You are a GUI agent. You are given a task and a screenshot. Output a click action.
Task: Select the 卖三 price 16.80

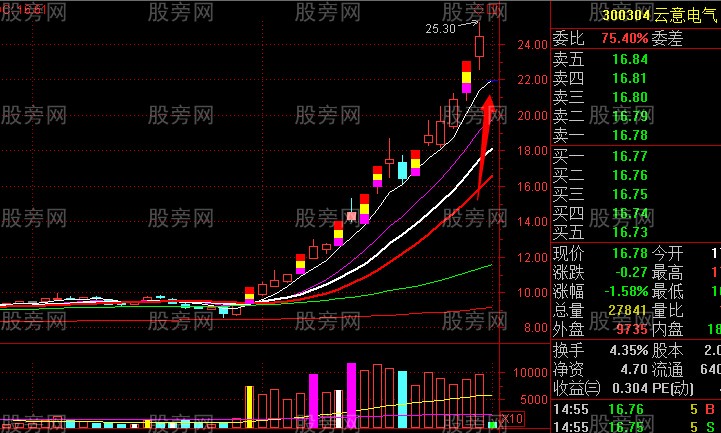tap(630, 97)
